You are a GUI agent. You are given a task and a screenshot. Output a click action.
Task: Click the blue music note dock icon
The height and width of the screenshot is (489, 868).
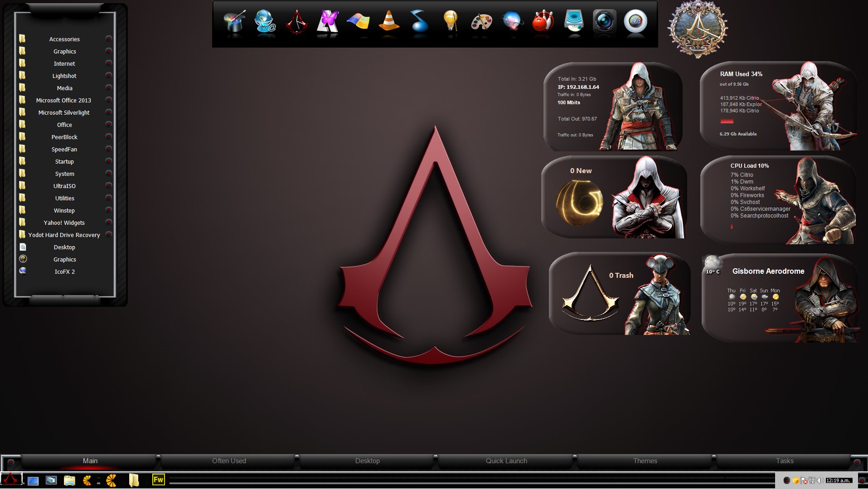point(419,21)
